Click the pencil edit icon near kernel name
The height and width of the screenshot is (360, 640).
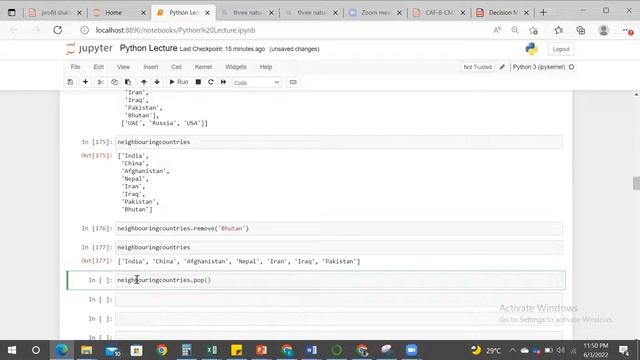click(x=502, y=67)
